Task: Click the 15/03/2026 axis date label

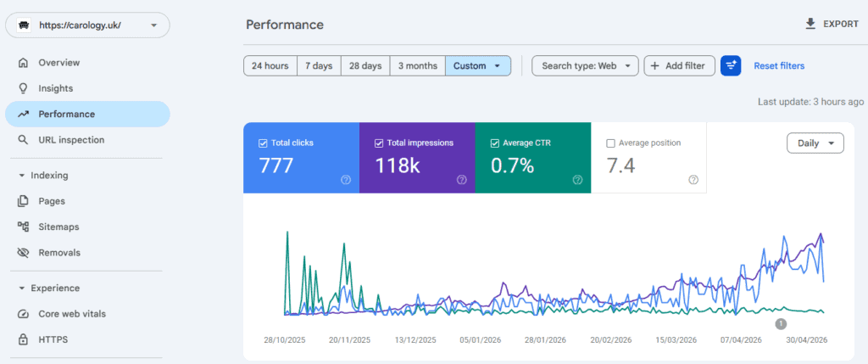Action: (676, 340)
